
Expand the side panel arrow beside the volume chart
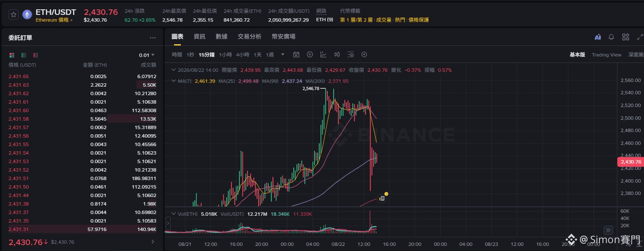(168, 223)
